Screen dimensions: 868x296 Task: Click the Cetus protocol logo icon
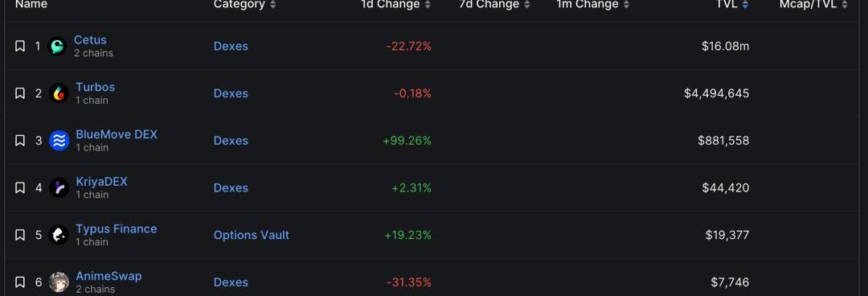pyautogui.click(x=58, y=46)
